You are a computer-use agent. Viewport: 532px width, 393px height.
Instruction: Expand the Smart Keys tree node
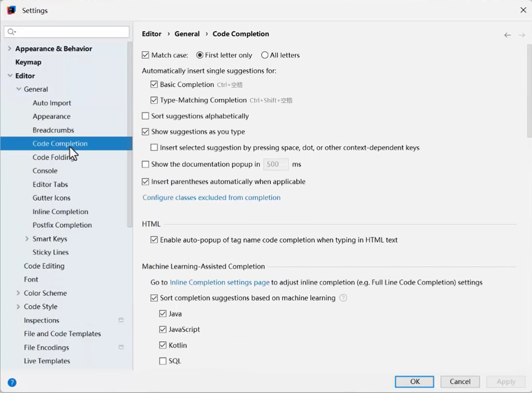(27, 239)
